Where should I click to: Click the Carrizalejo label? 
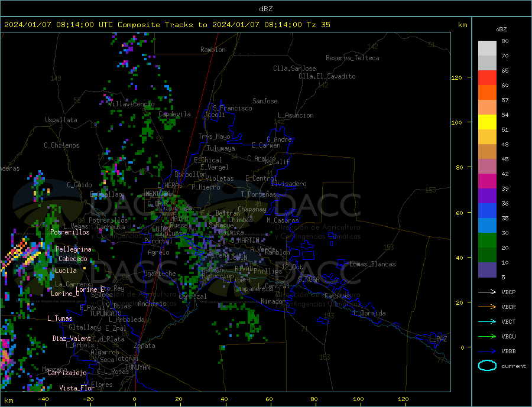[67, 373]
